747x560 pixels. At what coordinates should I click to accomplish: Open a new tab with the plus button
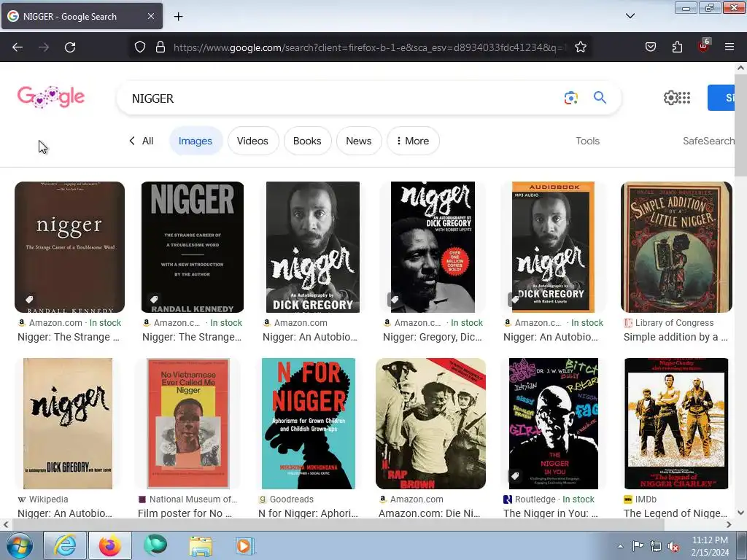(x=178, y=17)
